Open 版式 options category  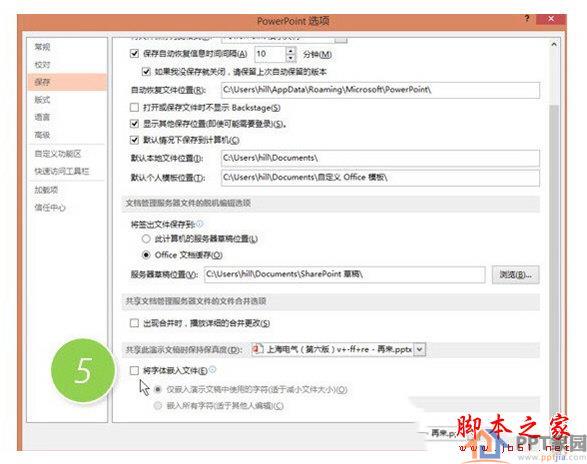[x=42, y=100]
